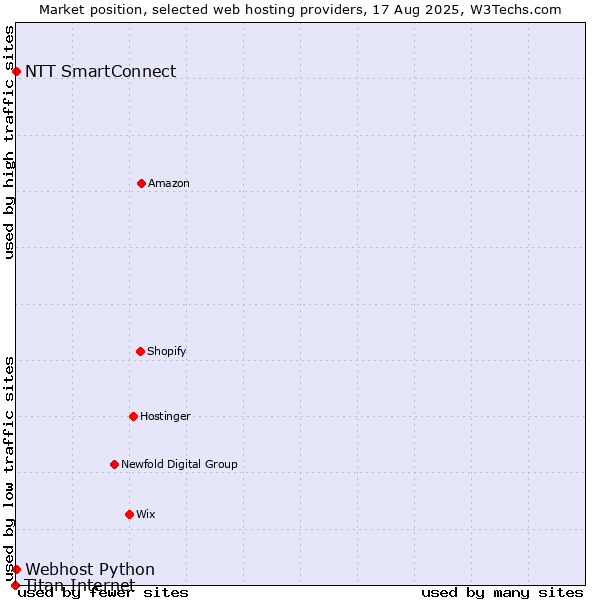Click the Titan Internet red data point
Viewport: 600px width, 600px height.
[15, 585]
